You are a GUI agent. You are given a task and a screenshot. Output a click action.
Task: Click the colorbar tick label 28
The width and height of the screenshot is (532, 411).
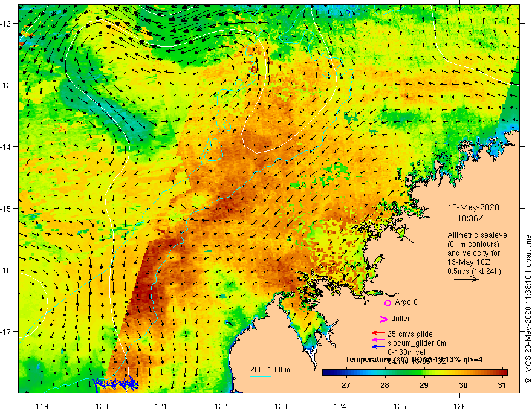384,386
